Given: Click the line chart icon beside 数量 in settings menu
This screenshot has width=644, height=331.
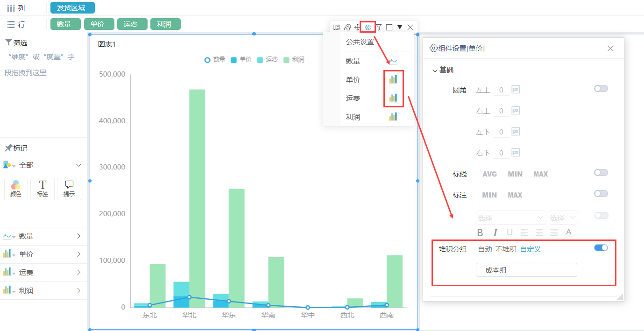Looking at the screenshot, I should 393,61.
